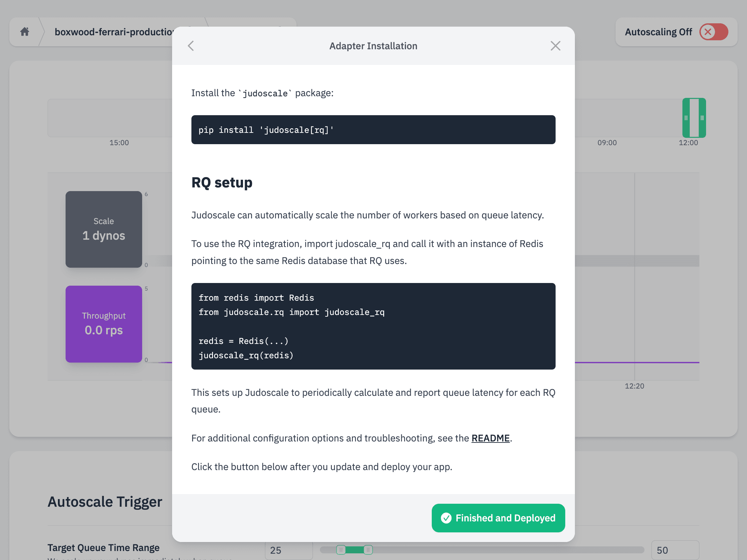The height and width of the screenshot is (560, 747).
Task: Click the back arrow in Adapter Installation header
Action: tap(191, 46)
